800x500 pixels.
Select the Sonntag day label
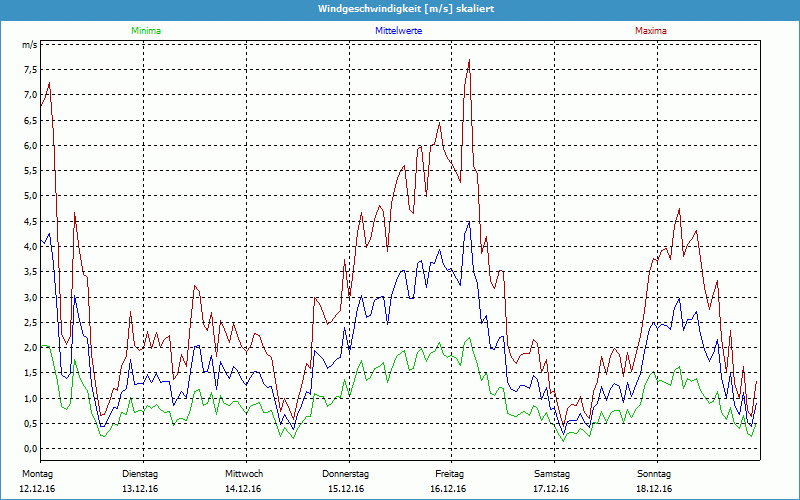coord(654,474)
